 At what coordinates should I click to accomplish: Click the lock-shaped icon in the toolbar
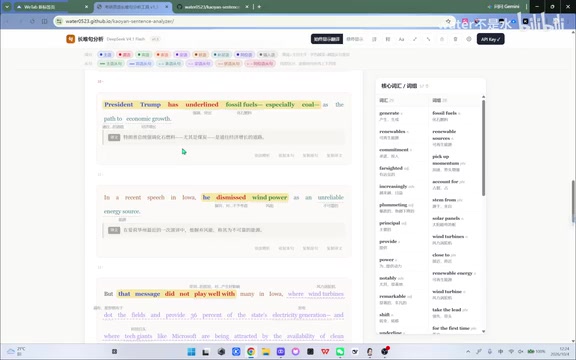(x=442, y=39)
